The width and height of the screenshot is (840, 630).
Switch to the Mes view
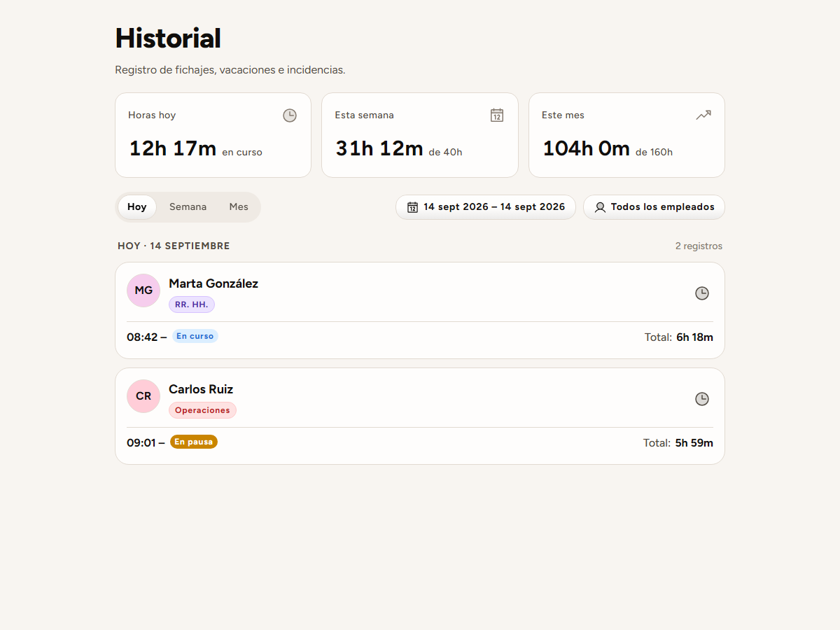tap(239, 207)
